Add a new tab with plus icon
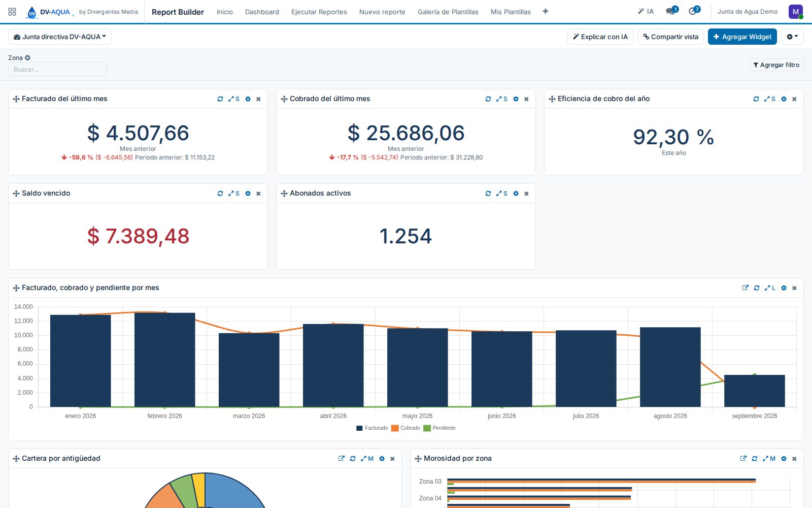Viewport: 812px width, 508px height. pos(545,11)
